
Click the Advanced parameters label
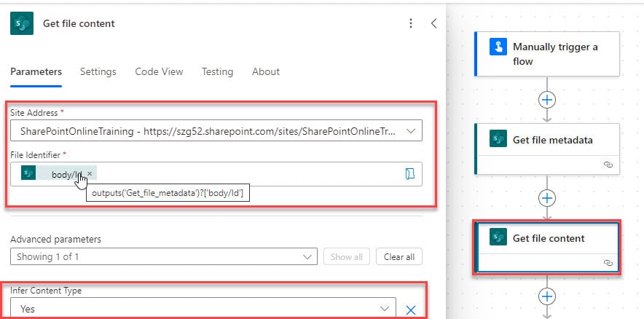click(x=55, y=239)
